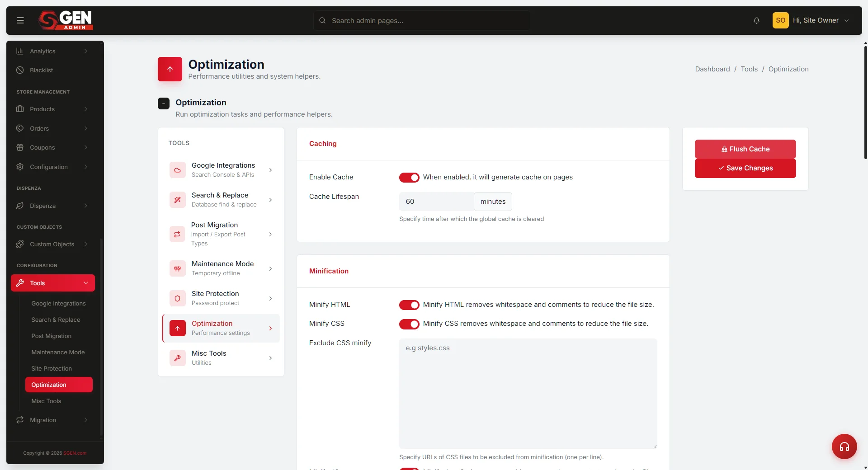Click the search magnifier icon

[322, 20]
